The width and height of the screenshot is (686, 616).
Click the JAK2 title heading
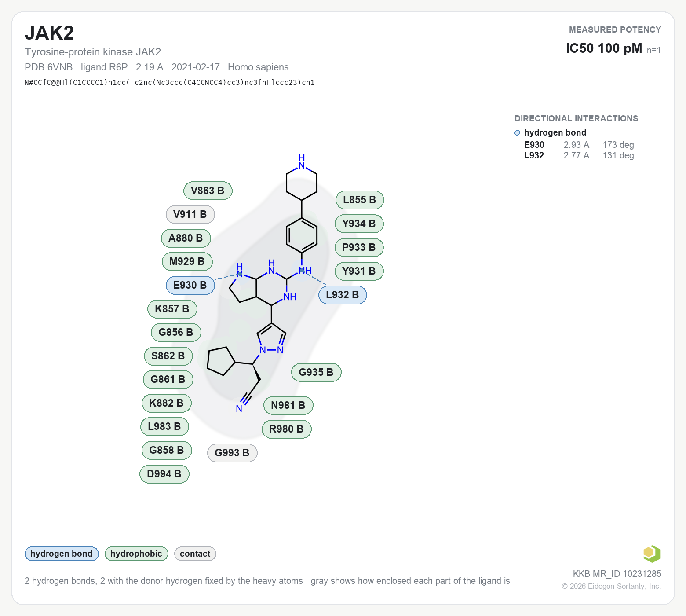tap(49, 33)
